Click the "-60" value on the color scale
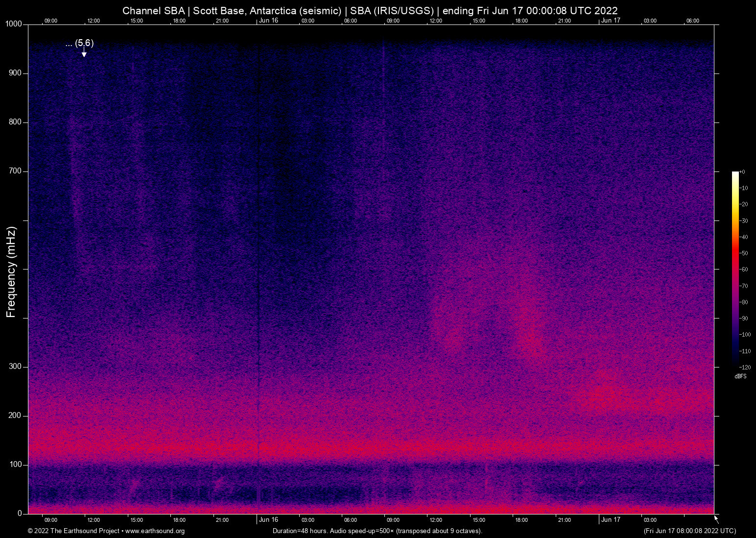The height and width of the screenshot is (538, 756). (x=743, y=269)
